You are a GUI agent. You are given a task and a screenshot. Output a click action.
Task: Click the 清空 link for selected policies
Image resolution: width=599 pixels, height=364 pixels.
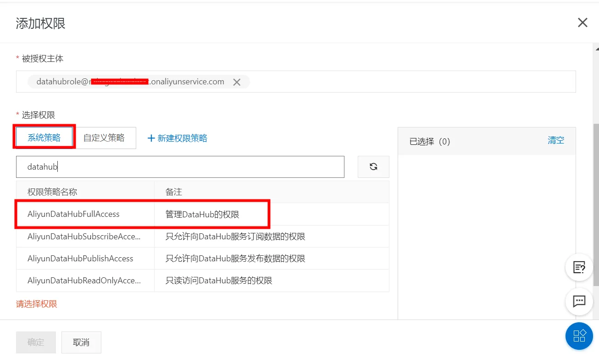[556, 140]
